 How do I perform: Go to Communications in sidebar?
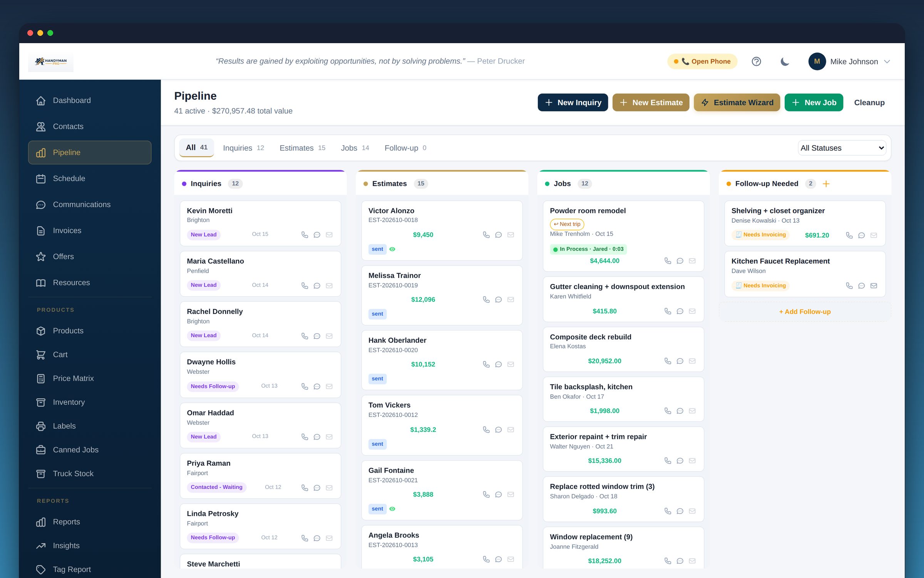click(90, 205)
